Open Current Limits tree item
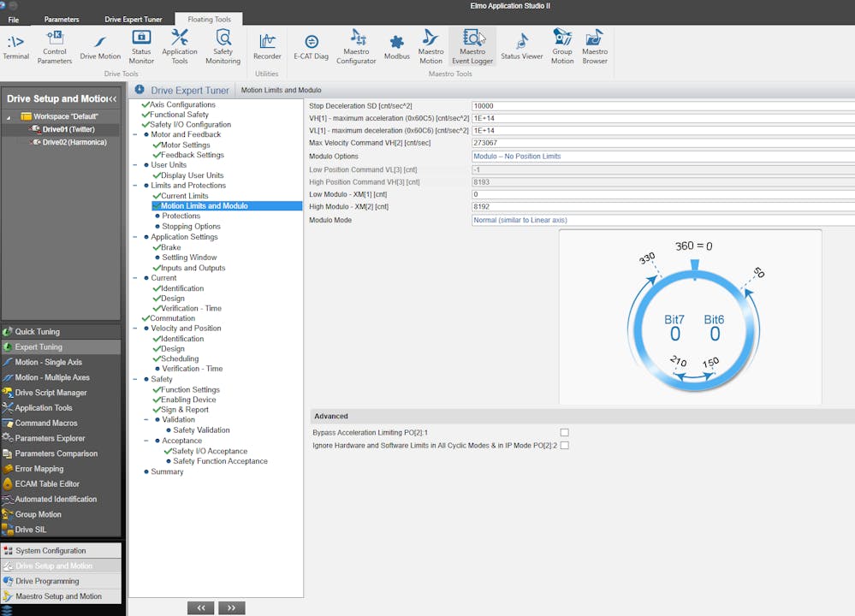855x616 pixels. tap(184, 196)
